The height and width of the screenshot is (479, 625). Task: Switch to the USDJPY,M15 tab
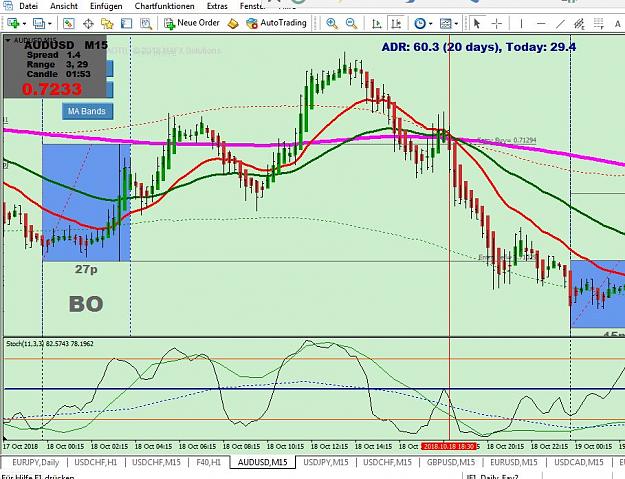(326, 462)
